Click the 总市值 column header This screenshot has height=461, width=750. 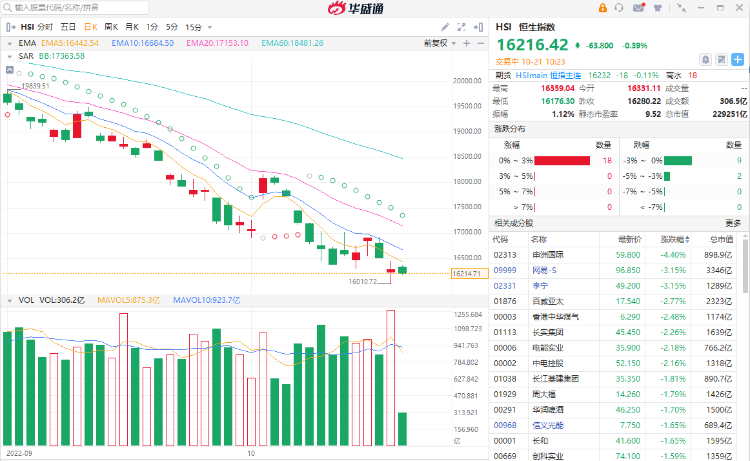pyautogui.click(x=721, y=240)
